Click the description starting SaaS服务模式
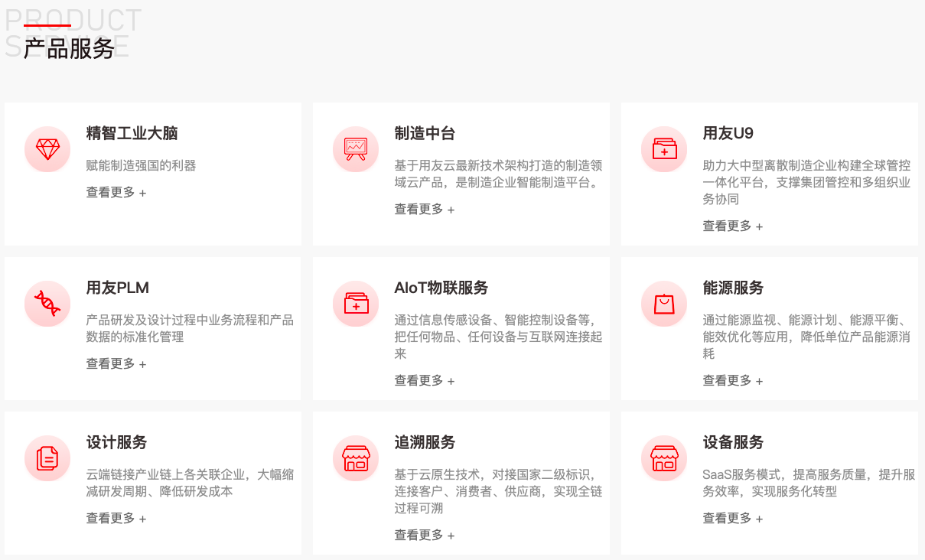925x560 pixels. pos(809,483)
